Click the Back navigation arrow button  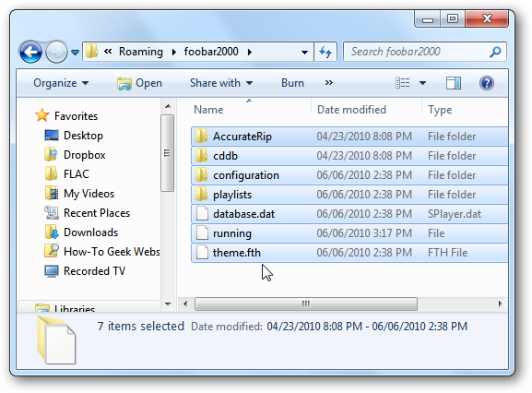(30, 53)
